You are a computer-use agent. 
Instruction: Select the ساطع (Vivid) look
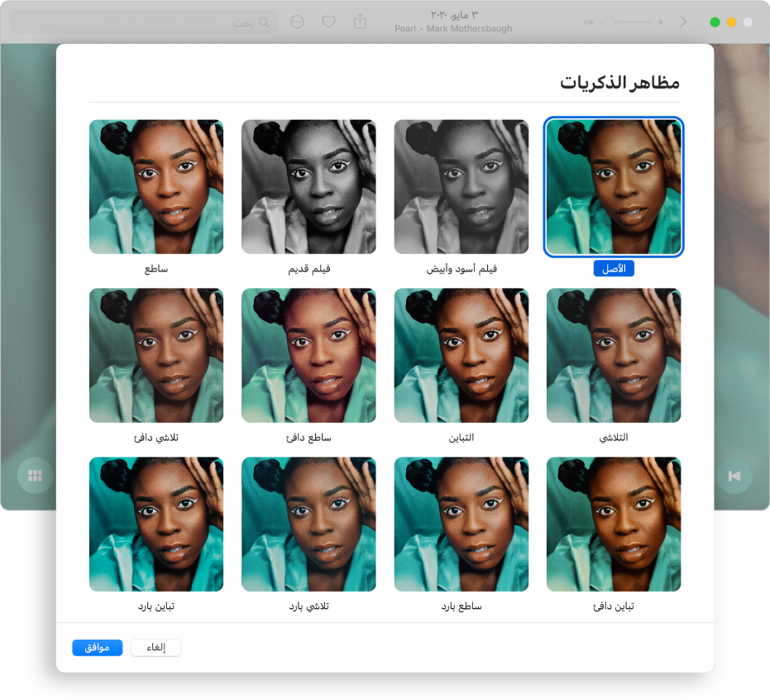(156, 186)
